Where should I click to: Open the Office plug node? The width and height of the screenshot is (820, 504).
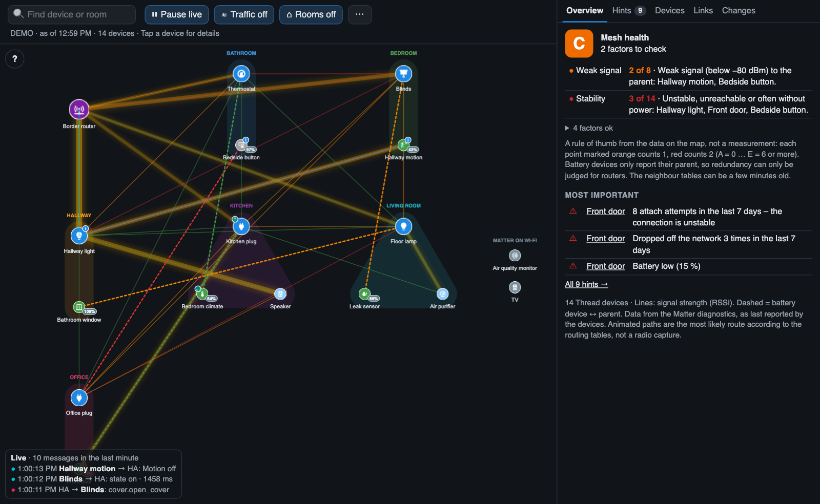(79, 397)
